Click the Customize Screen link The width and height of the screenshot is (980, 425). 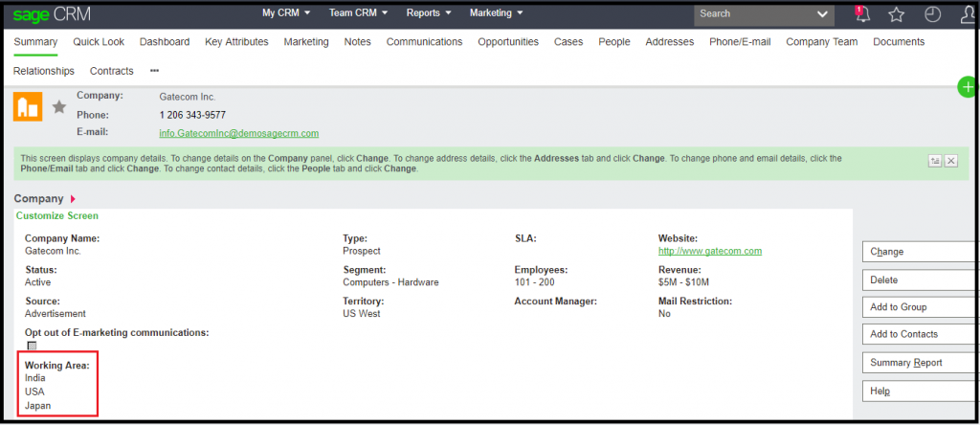[x=56, y=215]
